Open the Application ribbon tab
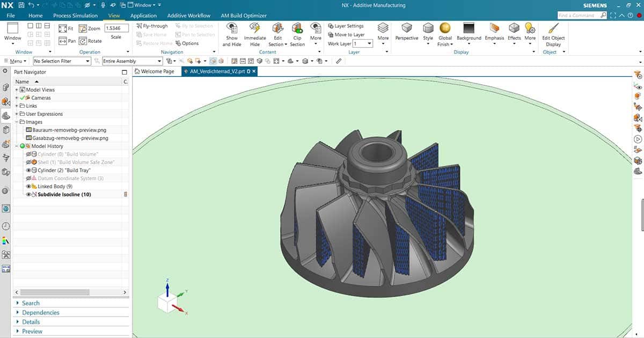The image size is (644, 338). (143, 16)
